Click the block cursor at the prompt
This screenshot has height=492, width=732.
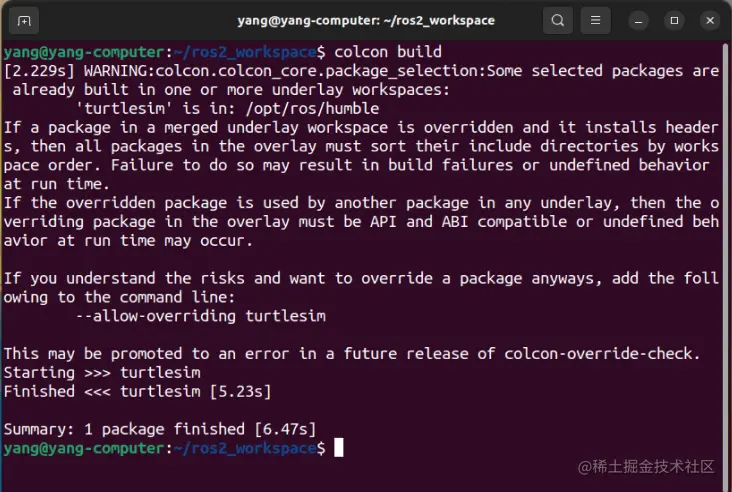coord(338,448)
